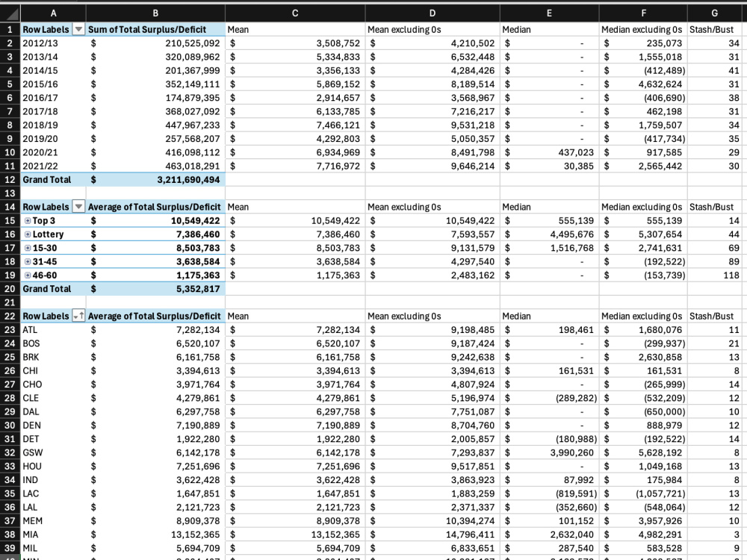Open Row Labels sort dropdown in row 22
747x560 pixels.
point(78,316)
